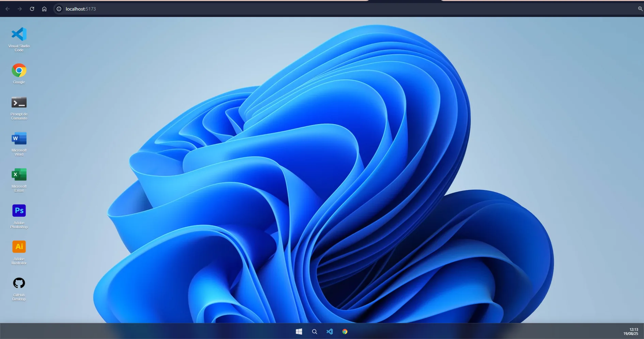Navigate back in the browser
This screenshot has height=339, width=644.
7,9
